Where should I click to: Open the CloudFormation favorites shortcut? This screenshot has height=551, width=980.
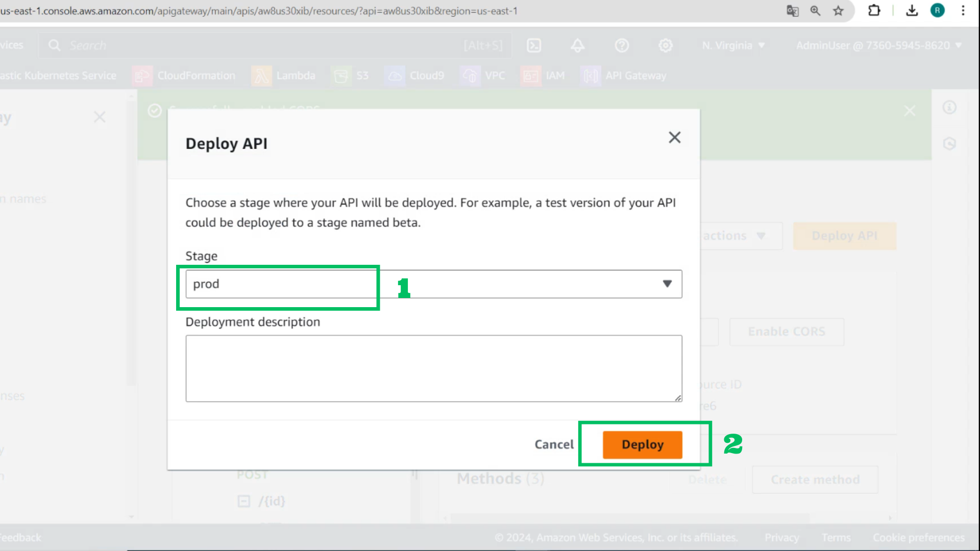184,76
